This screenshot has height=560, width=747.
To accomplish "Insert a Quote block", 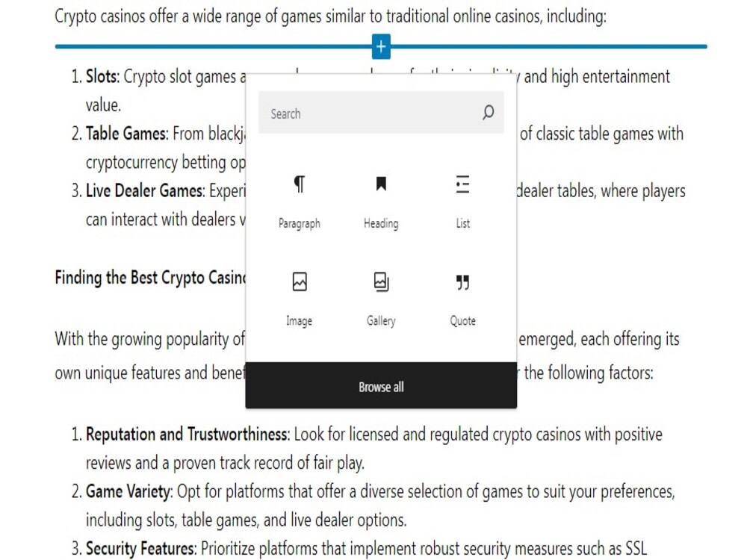I will coord(462,299).
